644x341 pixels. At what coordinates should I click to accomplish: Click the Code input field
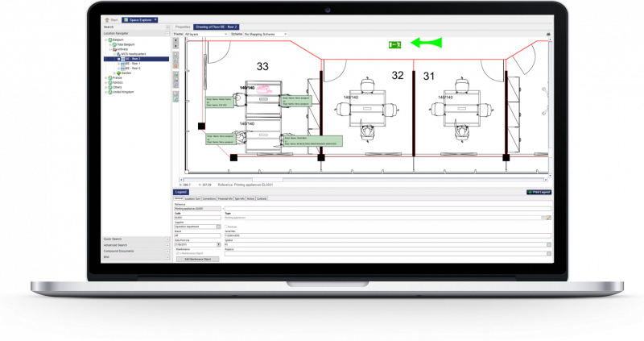point(197,218)
